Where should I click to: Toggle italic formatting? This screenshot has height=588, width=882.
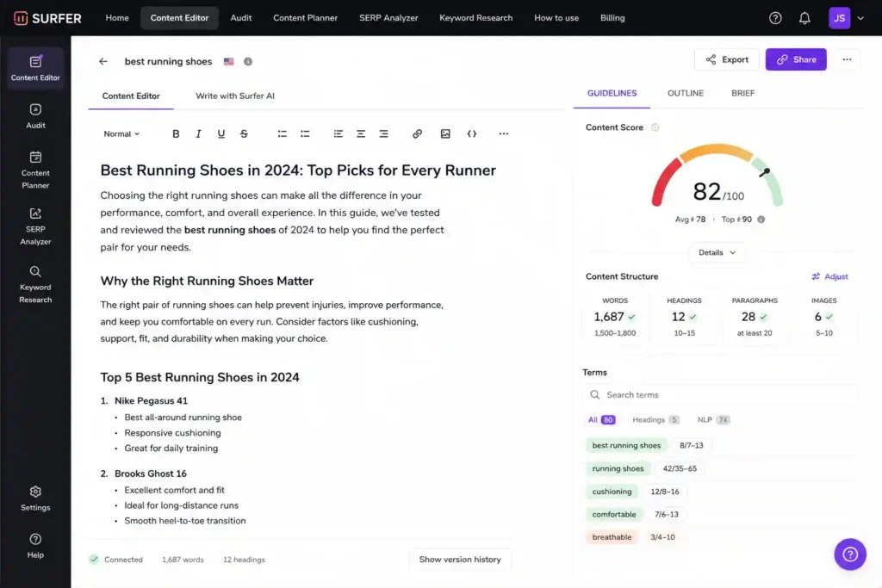click(198, 133)
